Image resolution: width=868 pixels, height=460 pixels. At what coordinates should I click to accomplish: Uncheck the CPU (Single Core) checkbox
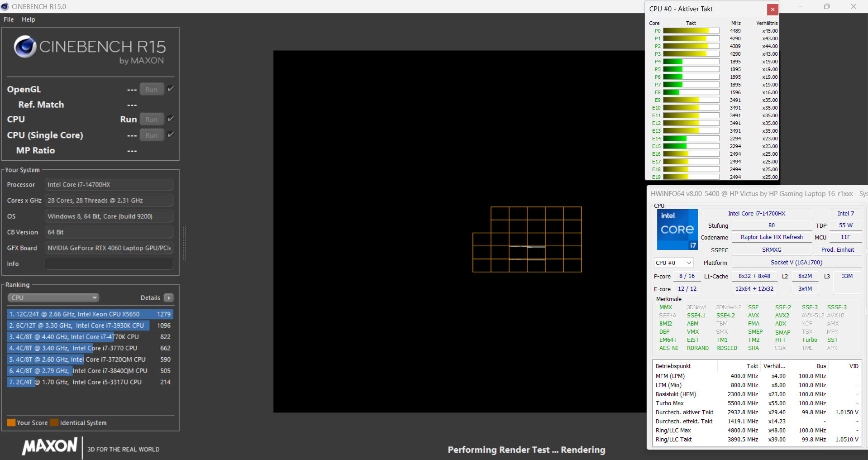171,134
